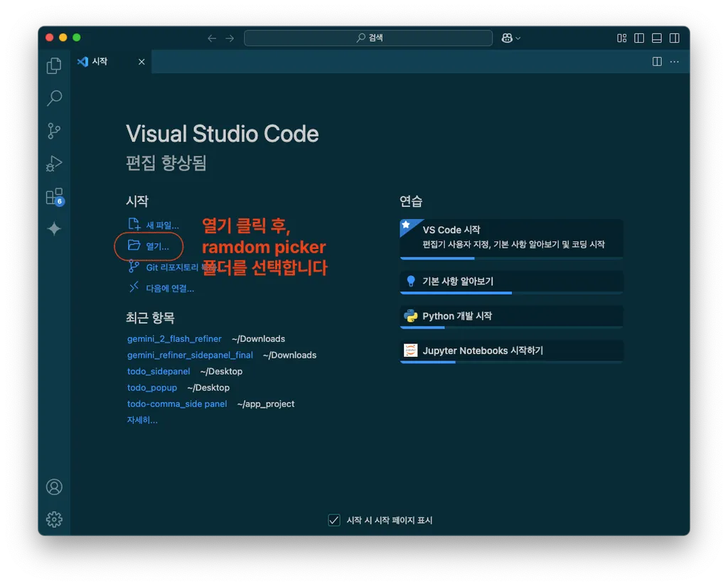728x586 pixels.
Task: Open the Copilot menu icon
Action: pos(510,38)
